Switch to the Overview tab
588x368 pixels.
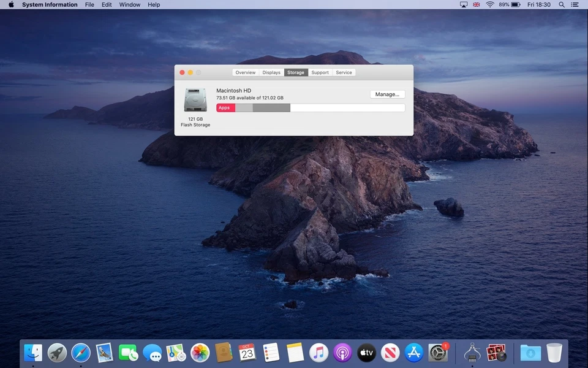pyautogui.click(x=246, y=72)
